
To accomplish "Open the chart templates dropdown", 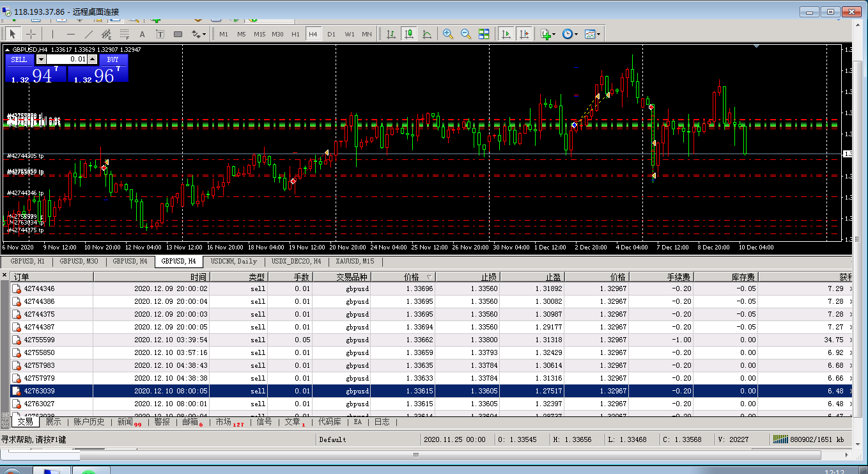I will 593,34.
